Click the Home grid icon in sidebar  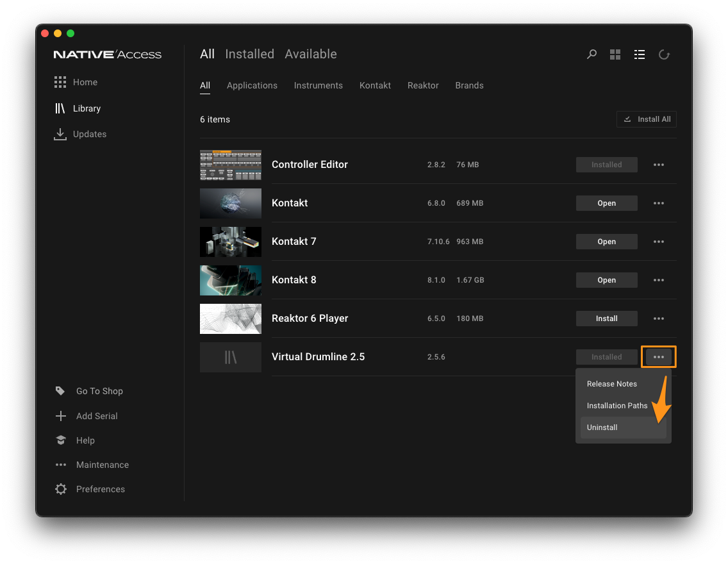(60, 82)
